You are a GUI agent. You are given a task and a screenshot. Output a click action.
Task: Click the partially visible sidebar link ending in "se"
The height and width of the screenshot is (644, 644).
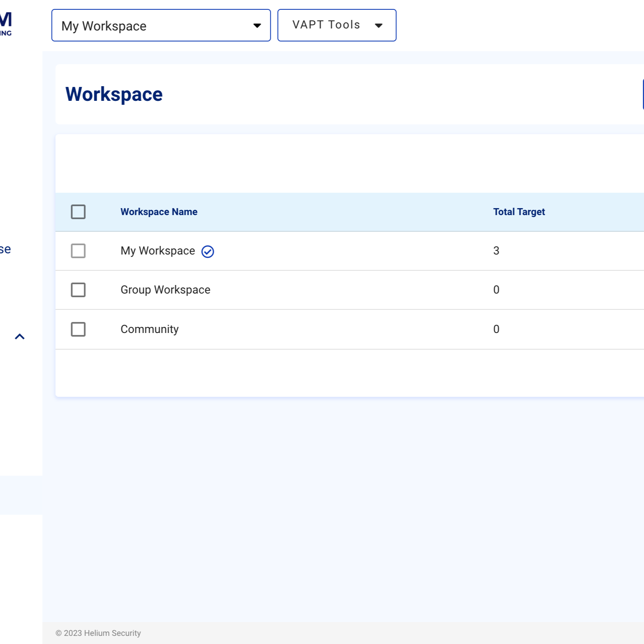[x=5, y=249]
